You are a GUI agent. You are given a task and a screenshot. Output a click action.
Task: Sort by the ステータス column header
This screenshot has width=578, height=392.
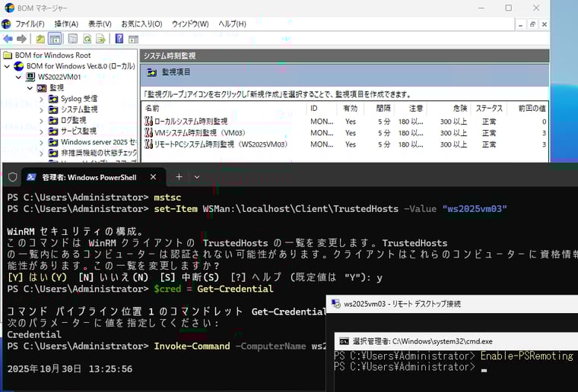489,108
